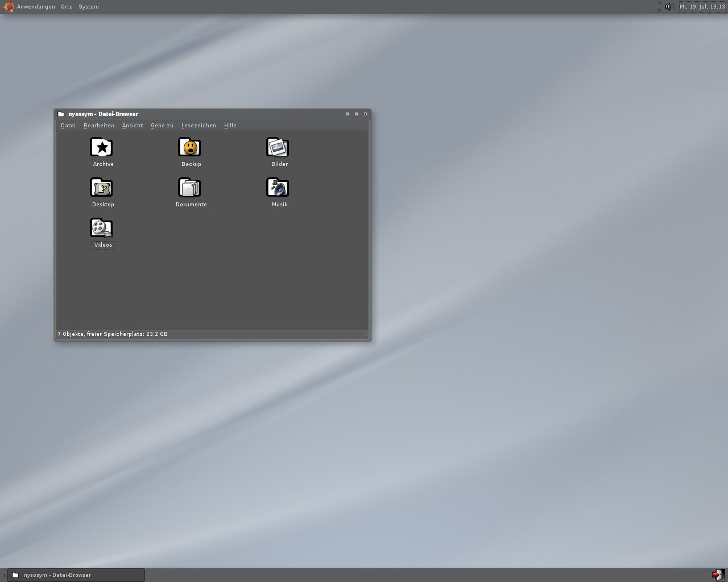Open the Orte panel menu

click(67, 7)
